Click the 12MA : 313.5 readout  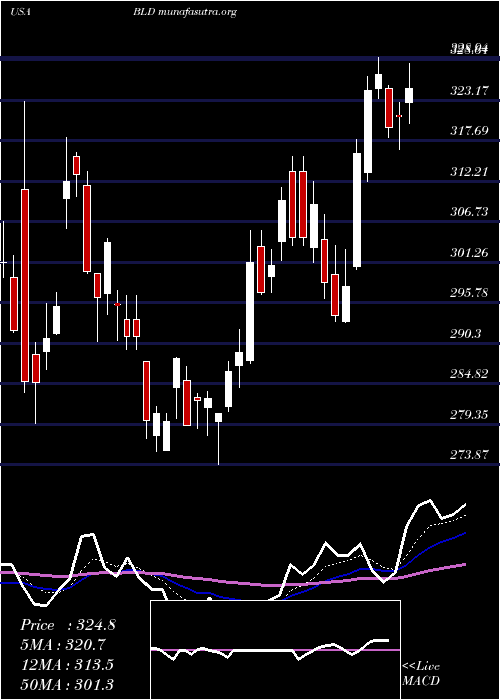(x=67, y=664)
